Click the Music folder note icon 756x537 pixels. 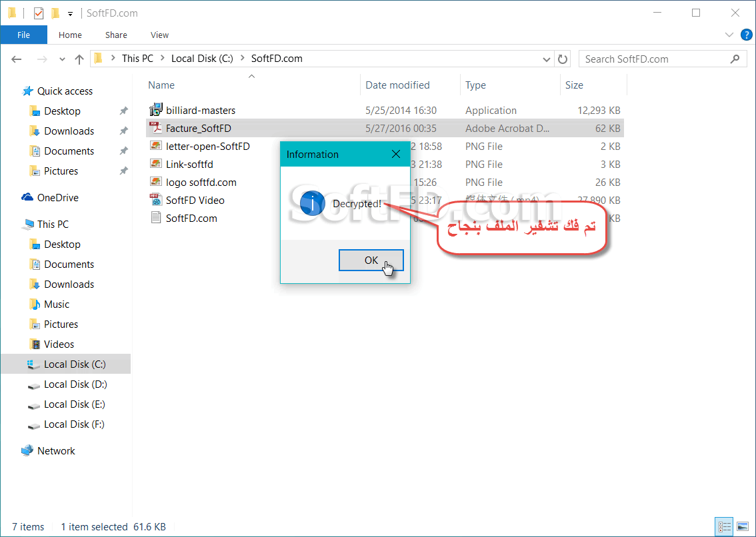[35, 304]
